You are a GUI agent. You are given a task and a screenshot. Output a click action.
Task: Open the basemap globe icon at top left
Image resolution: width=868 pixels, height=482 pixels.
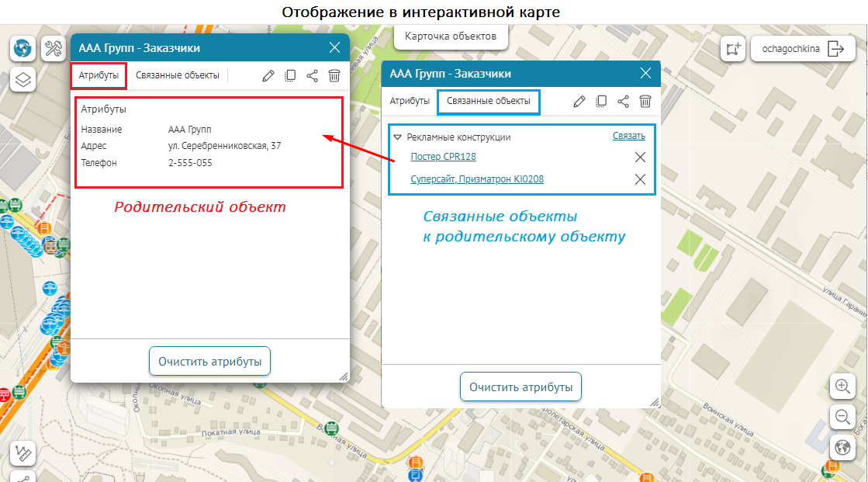(22, 49)
